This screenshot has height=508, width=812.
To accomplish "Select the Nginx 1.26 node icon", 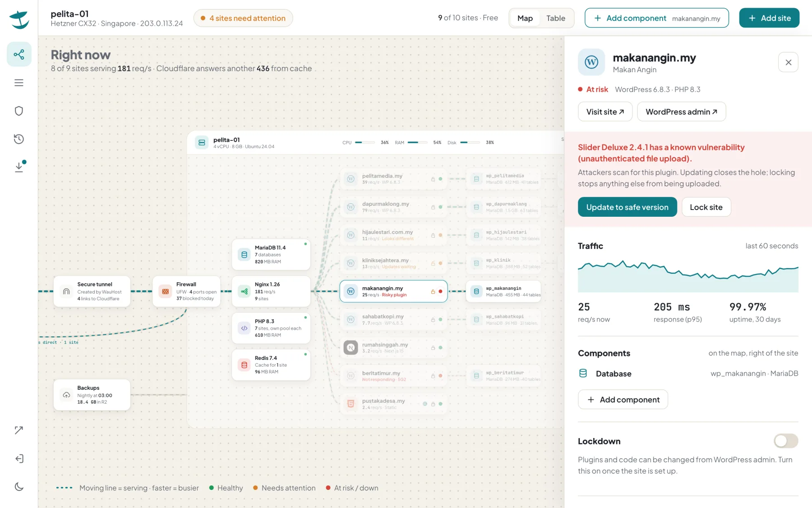I will click(244, 292).
